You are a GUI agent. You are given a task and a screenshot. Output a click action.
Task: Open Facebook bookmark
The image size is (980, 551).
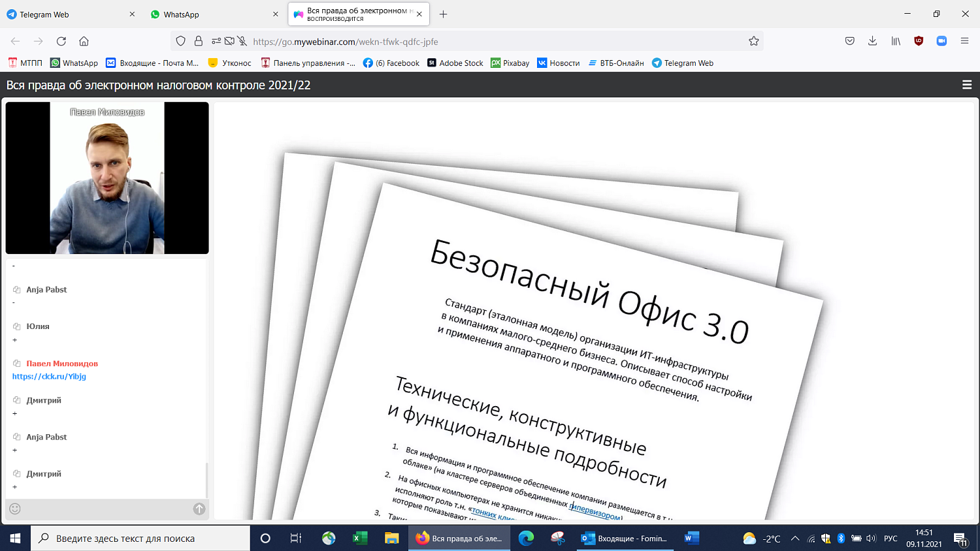(391, 63)
